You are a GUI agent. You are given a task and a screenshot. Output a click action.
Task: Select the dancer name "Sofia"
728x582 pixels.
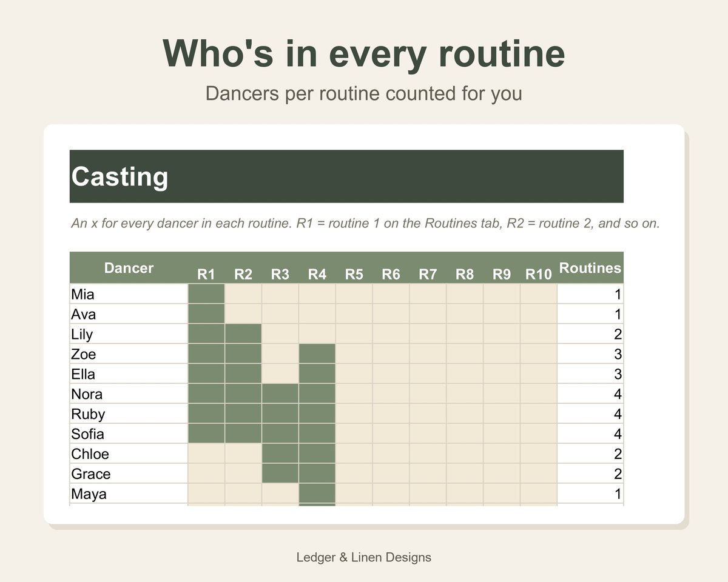coord(88,434)
